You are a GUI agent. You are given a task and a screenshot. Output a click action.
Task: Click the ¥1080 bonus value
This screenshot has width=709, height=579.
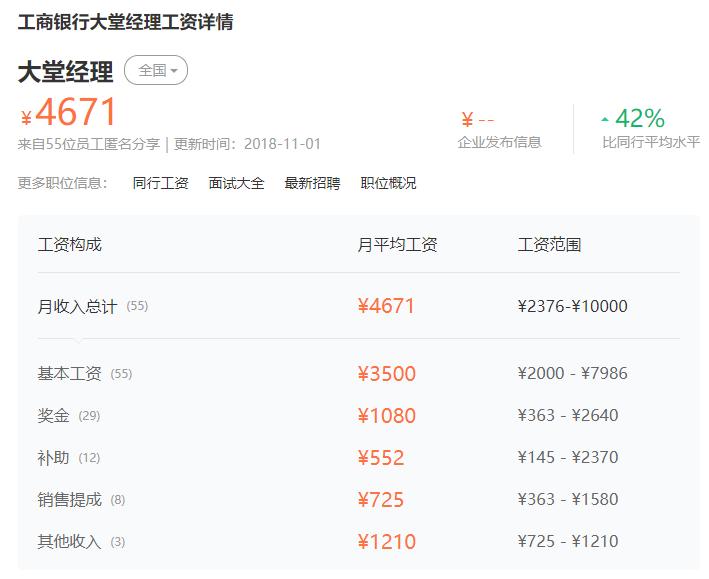coord(387,416)
